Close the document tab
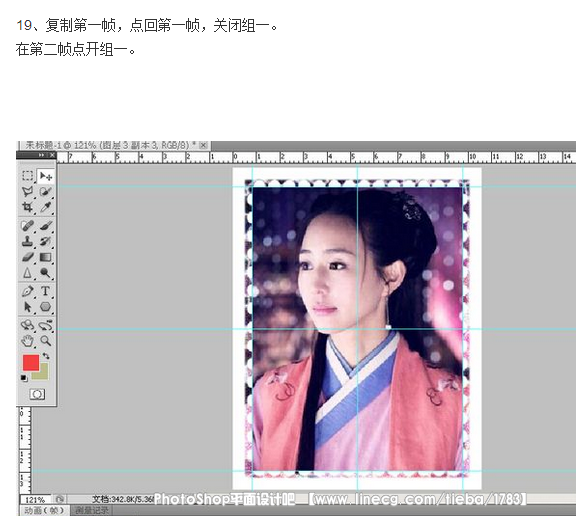This screenshot has height=516, width=577. (x=203, y=145)
